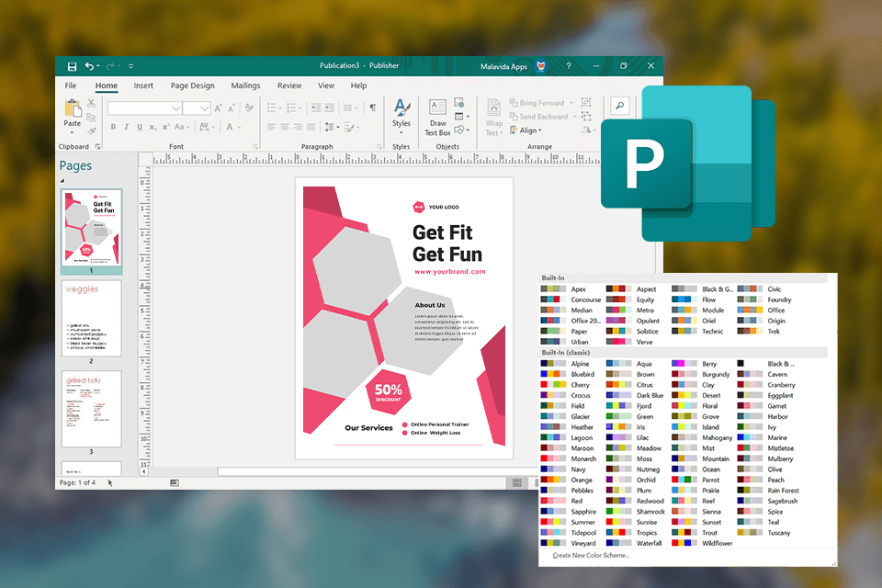Toggle bold formatting
Screen dimensions: 882x588
113,127
